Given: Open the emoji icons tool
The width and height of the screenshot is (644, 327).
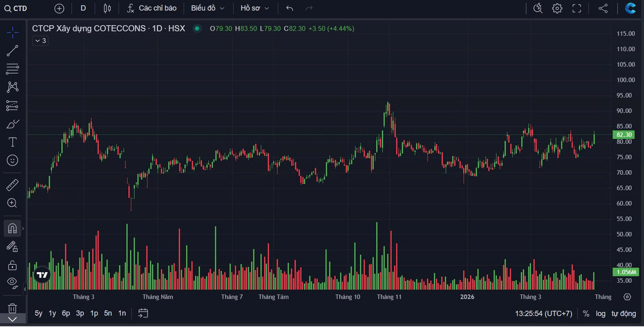Looking at the screenshot, I should pos(13,160).
